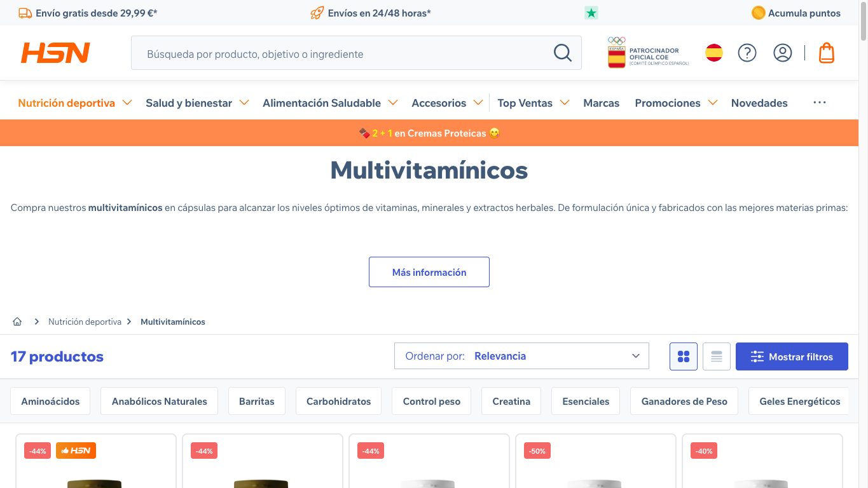This screenshot has width=868, height=488.
Task: Switch to grid view layout
Action: point(684,356)
